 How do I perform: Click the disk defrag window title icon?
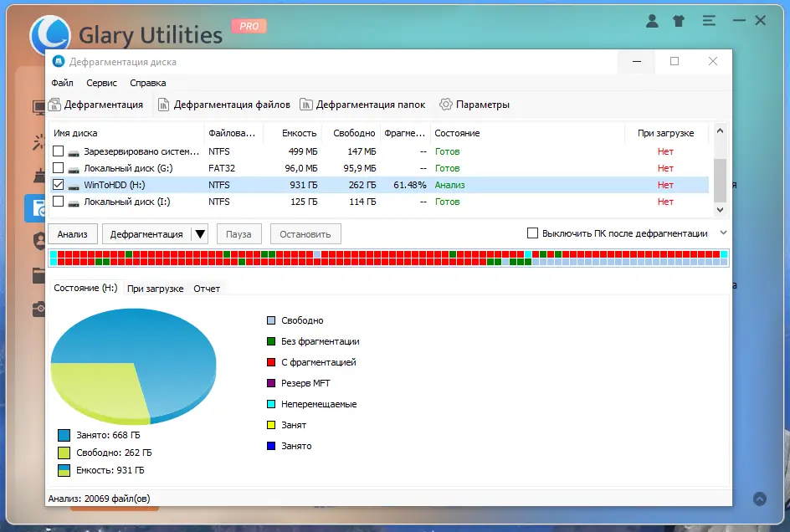click(x=59, y=61)
